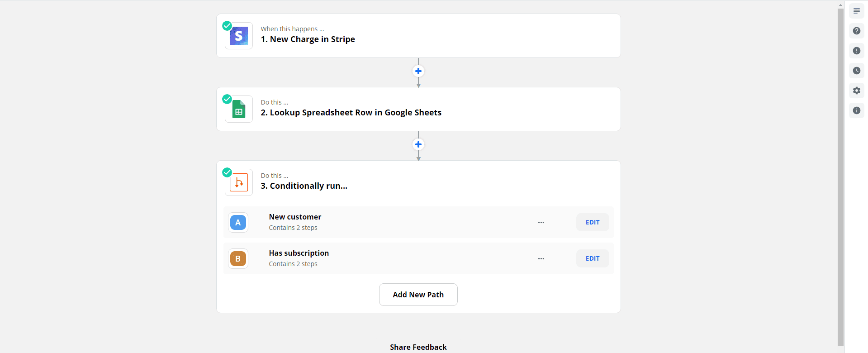
Task: Click the When this happens label
Action: [x=292, y=29]
